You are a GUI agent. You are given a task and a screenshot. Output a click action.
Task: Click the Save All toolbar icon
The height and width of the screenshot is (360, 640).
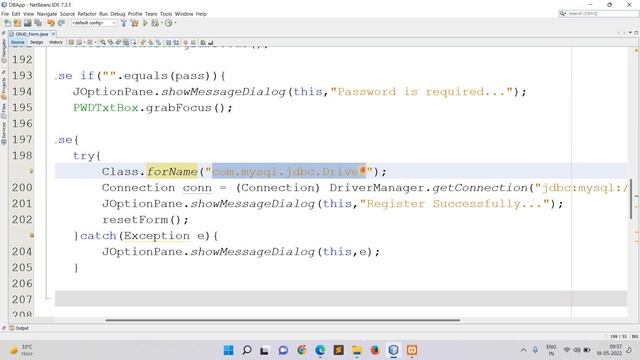click(38, 23)
